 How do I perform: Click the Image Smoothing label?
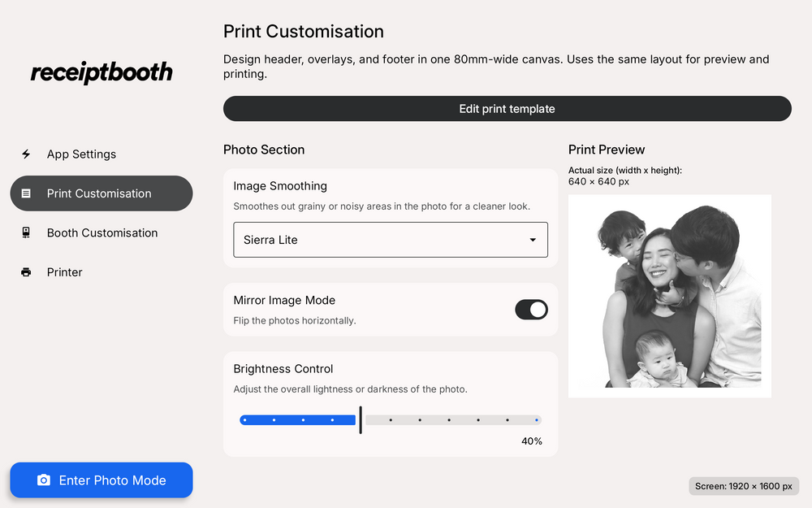point(280,186)
